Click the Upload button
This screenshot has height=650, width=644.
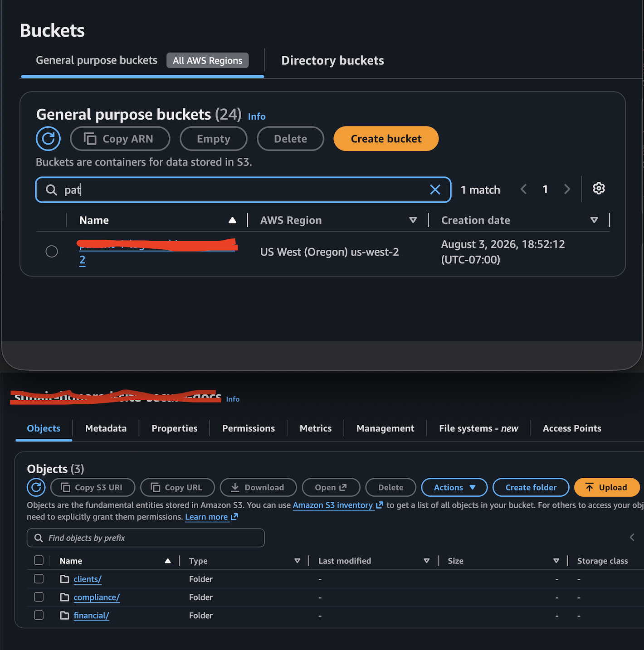tap(607, 487)
